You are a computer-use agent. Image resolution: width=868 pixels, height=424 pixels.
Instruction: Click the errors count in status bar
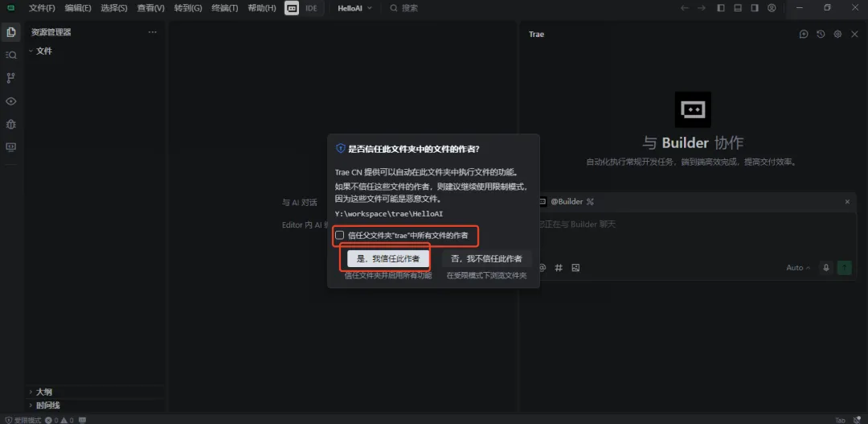click(51, 420)
